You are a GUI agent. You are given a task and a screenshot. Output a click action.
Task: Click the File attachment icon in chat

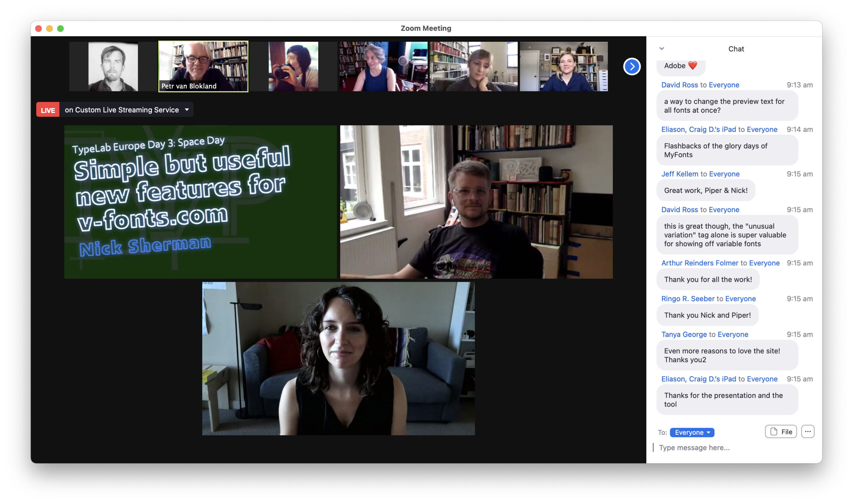tap(780, 431)
